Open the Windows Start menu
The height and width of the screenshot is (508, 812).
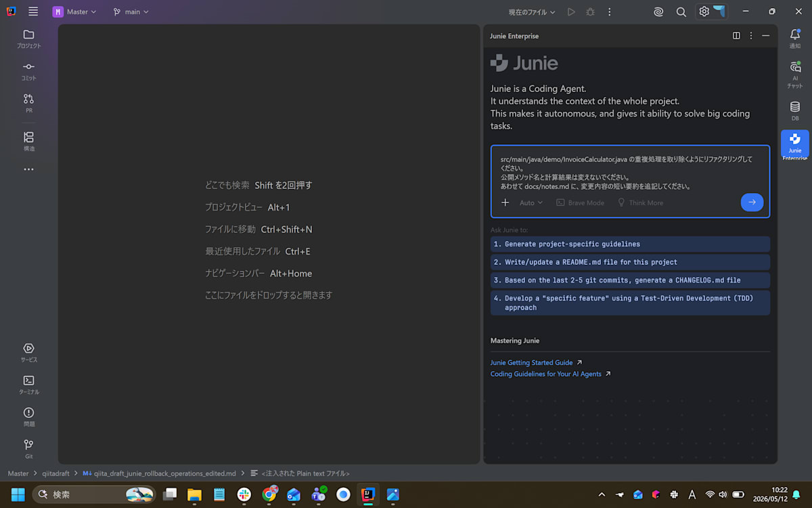[x=18, y=494]
